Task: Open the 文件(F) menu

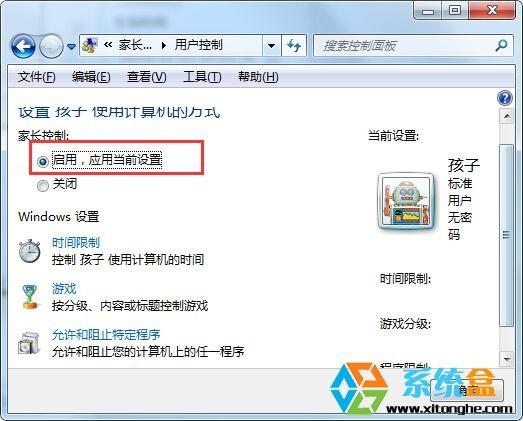Action: (37, 77)
